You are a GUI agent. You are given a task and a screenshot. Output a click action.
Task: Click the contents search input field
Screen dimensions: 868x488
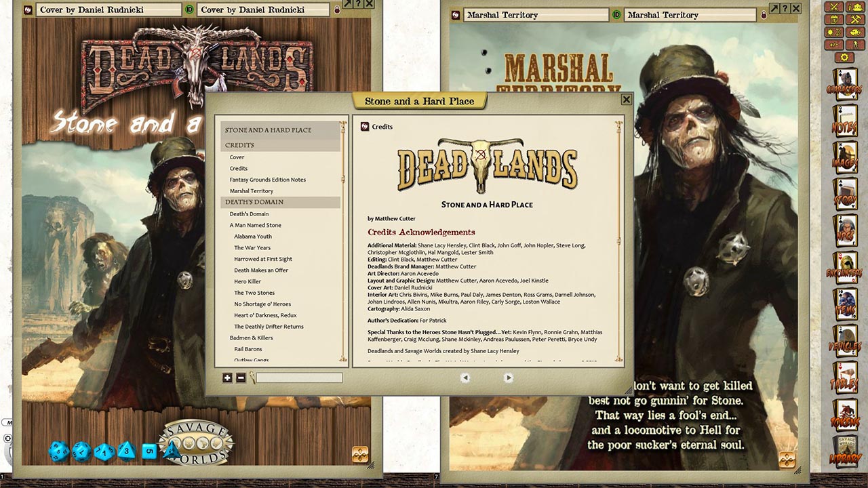[299, 378]
